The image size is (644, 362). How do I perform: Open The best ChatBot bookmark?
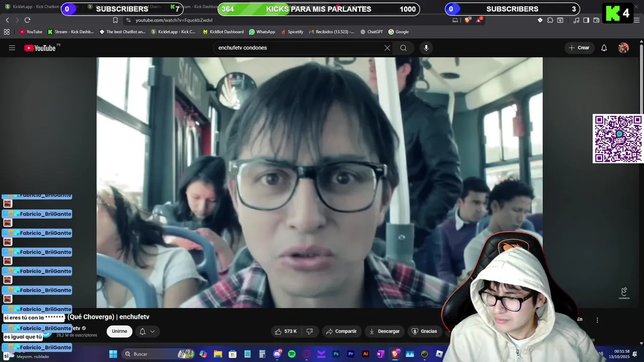(x=123, y=32)
